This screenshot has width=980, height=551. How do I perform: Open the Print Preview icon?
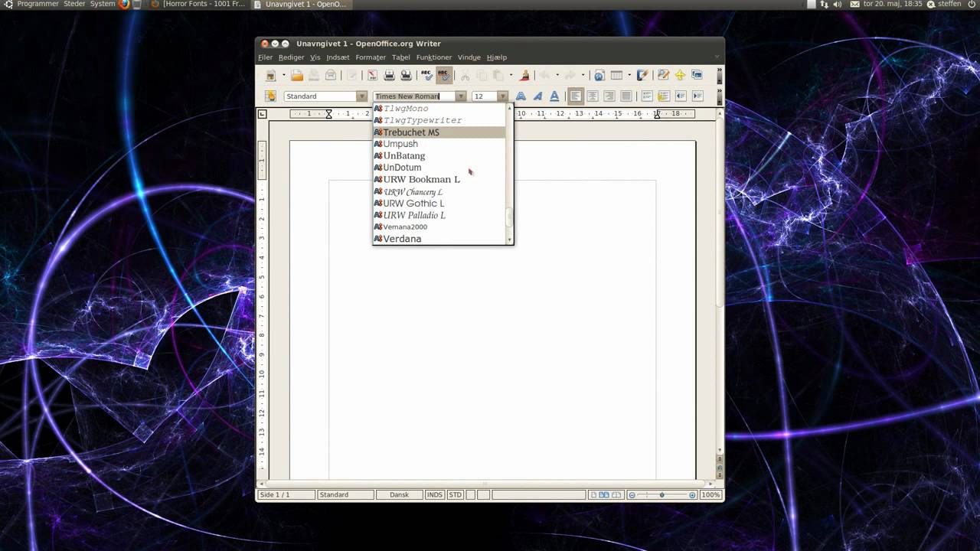406,75
